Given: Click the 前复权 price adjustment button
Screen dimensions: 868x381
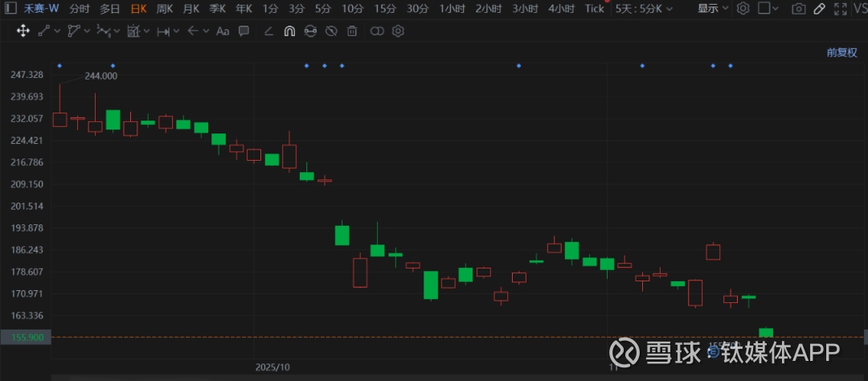Looking at the screenshot, I should tap(842, 52).
